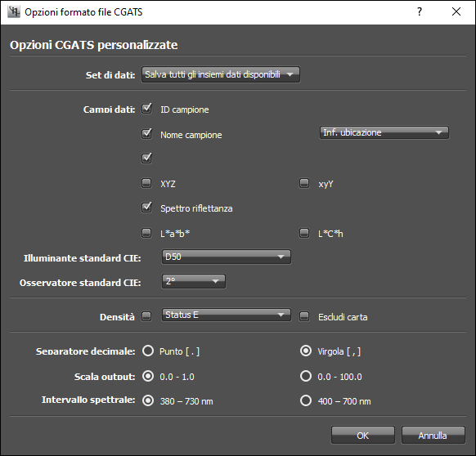Image resolution: width=476 pixels, height=456 pixels.
Task: Toggle the Spettro riflettanza checkbox
Action: 146,208
